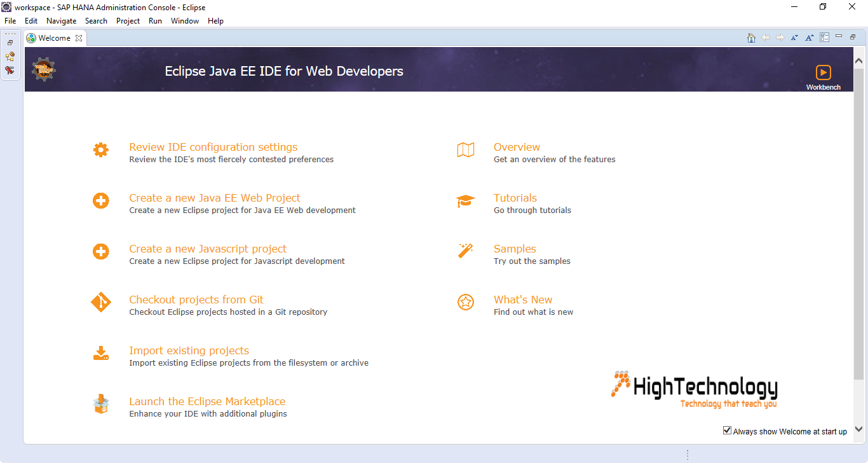
Task: Click the Eclipse Marketplace box icon
Action: pos(100,404)
